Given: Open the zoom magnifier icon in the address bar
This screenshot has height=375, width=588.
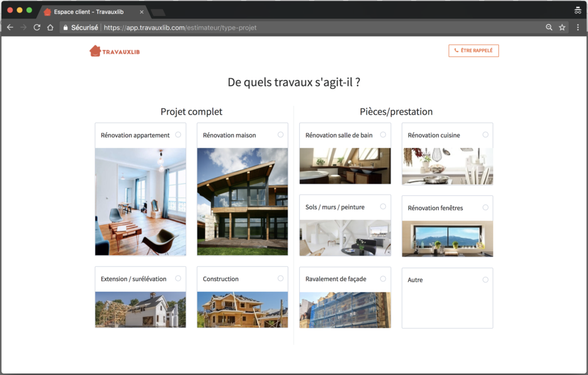Looking at the screenshot, I should coord(549,28).
